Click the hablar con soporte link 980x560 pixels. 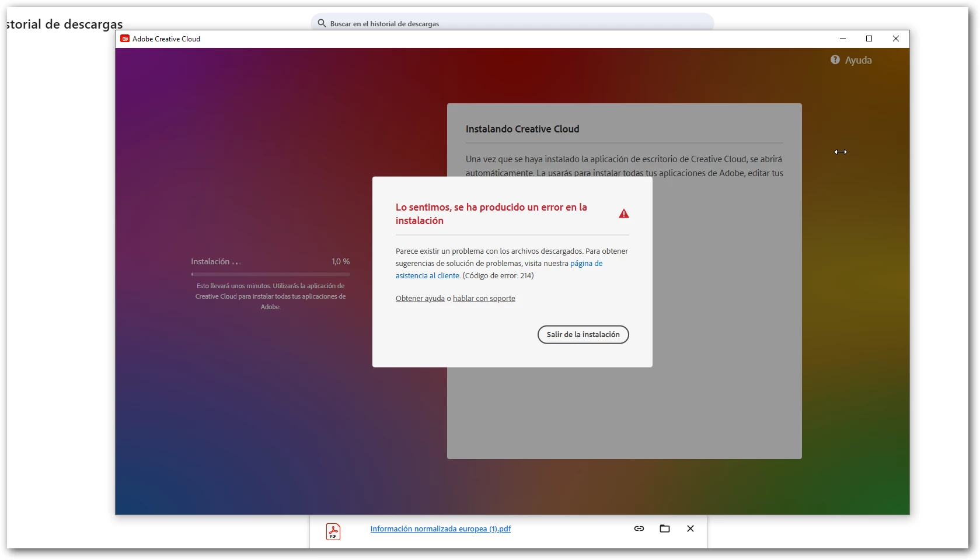484,298
